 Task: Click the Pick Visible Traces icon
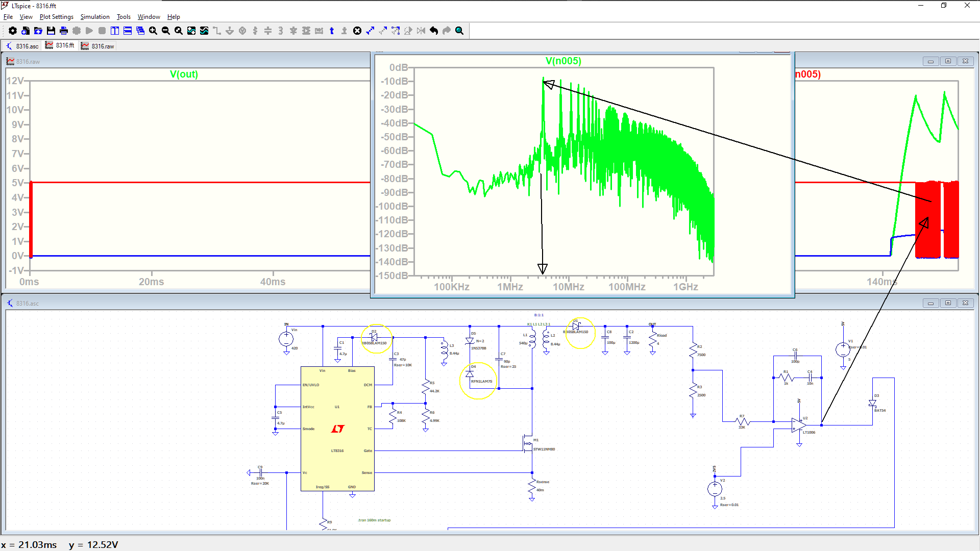point(204,31)
